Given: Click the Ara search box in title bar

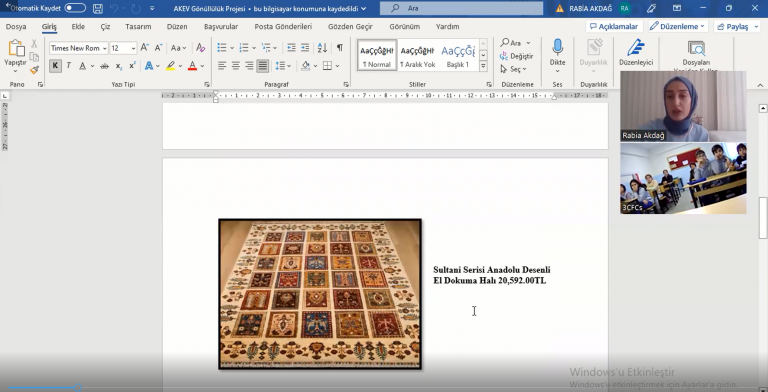Looking at the screenshot, I should coord(461,8).
